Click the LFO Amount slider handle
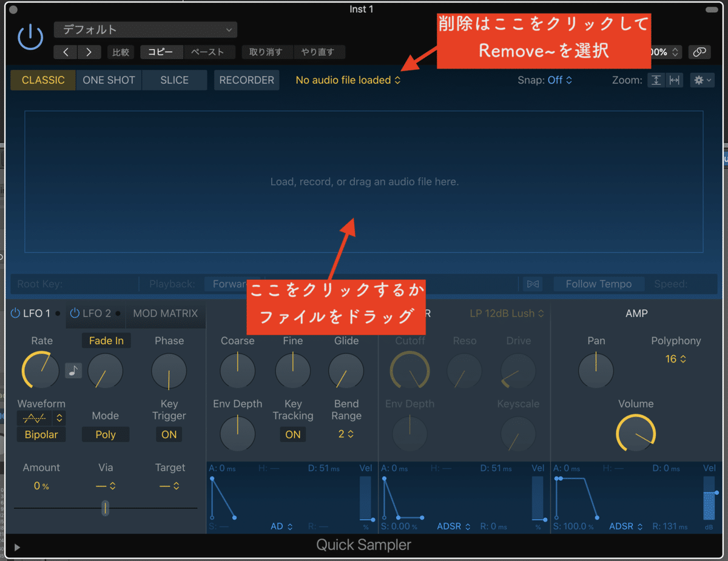Image resolution: width=728 pixels, height=561 pixels. [x=105, y=508]
